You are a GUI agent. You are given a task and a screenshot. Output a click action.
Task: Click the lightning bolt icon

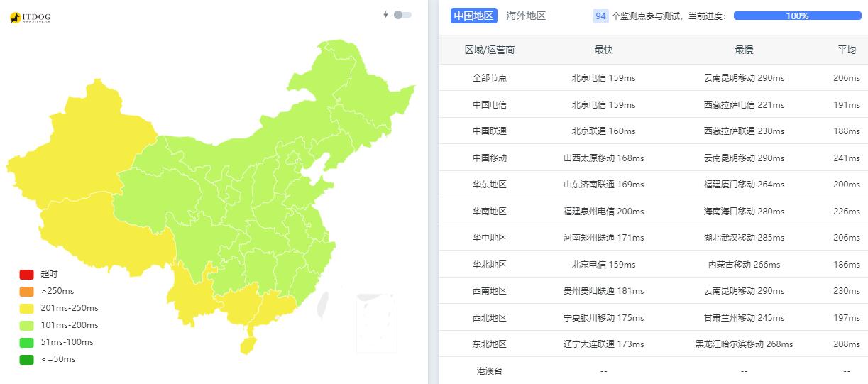click(x=386, y=15)
